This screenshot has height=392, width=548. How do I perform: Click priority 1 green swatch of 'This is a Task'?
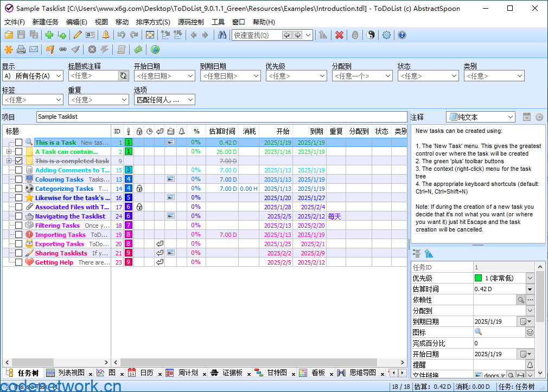coord(129,142)
